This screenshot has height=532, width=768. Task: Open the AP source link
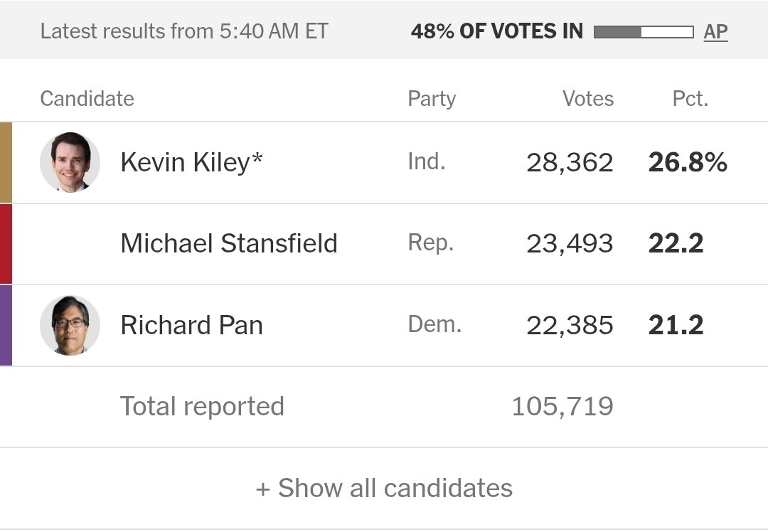(715, 32)
